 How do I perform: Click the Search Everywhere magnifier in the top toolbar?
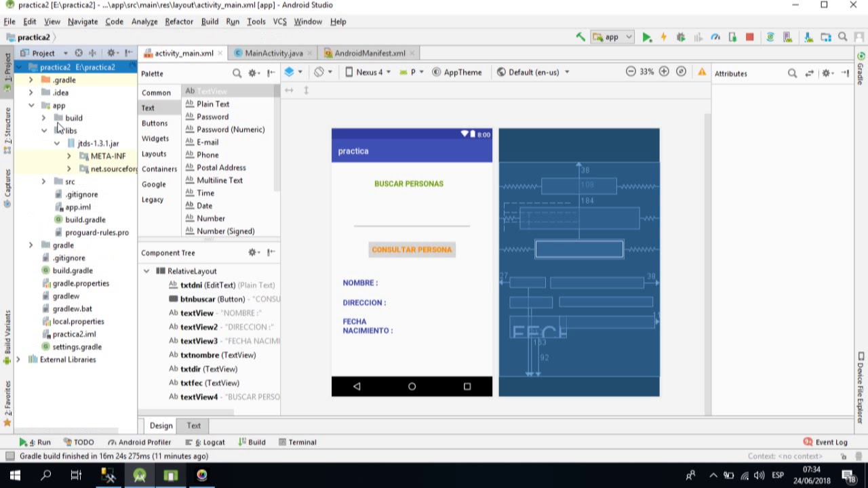pos(843,37)
